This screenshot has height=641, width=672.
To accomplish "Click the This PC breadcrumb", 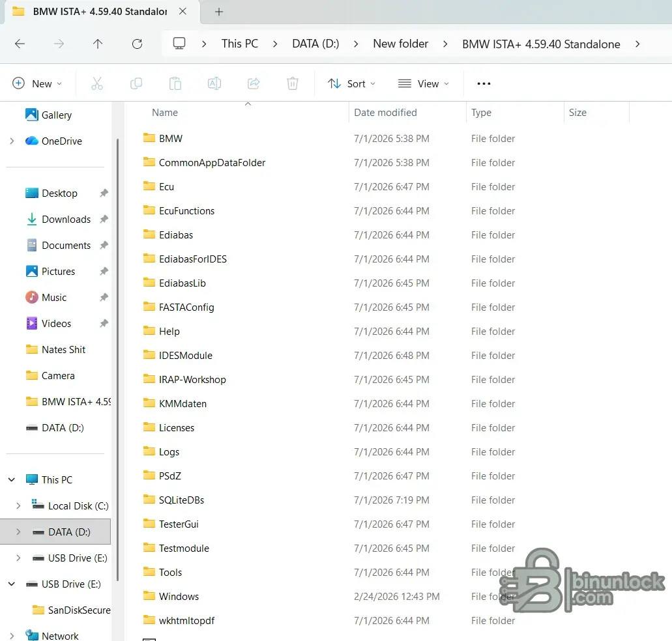I will click(x=240, y=44).
